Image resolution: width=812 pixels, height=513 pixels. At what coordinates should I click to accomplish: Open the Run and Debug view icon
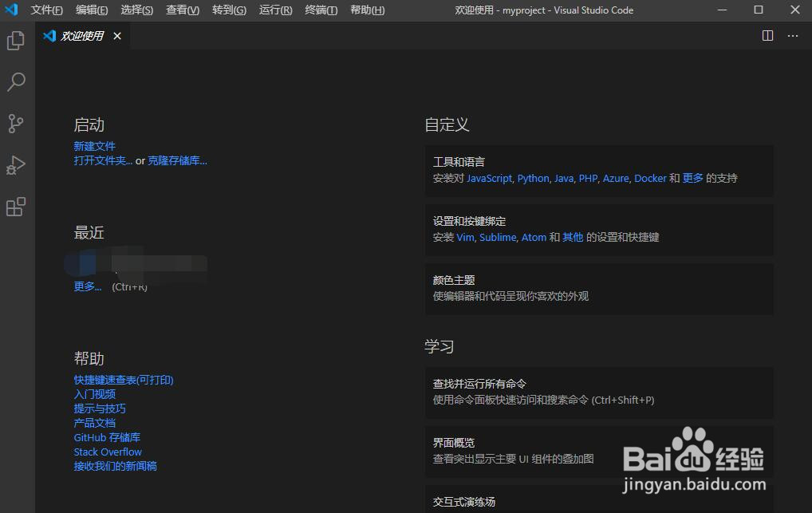click(x=16, y=165)
